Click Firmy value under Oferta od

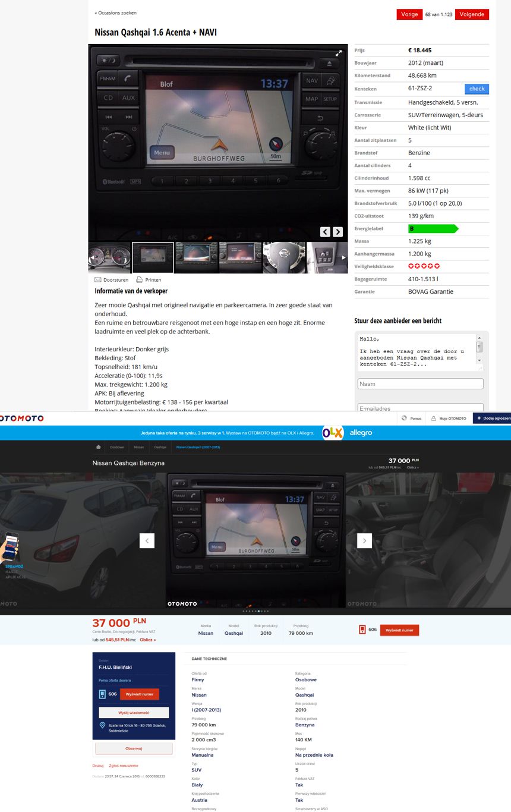(198, 679)
